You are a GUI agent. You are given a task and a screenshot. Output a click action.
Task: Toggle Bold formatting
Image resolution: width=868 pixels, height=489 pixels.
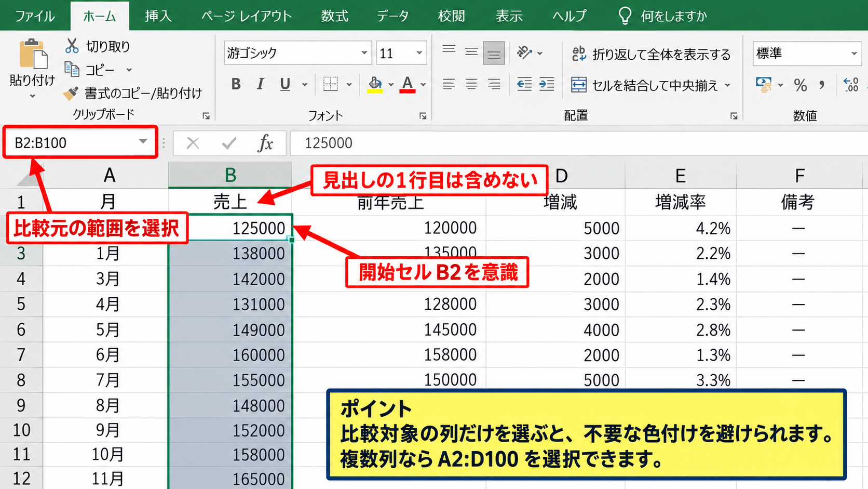coord(236,84)
